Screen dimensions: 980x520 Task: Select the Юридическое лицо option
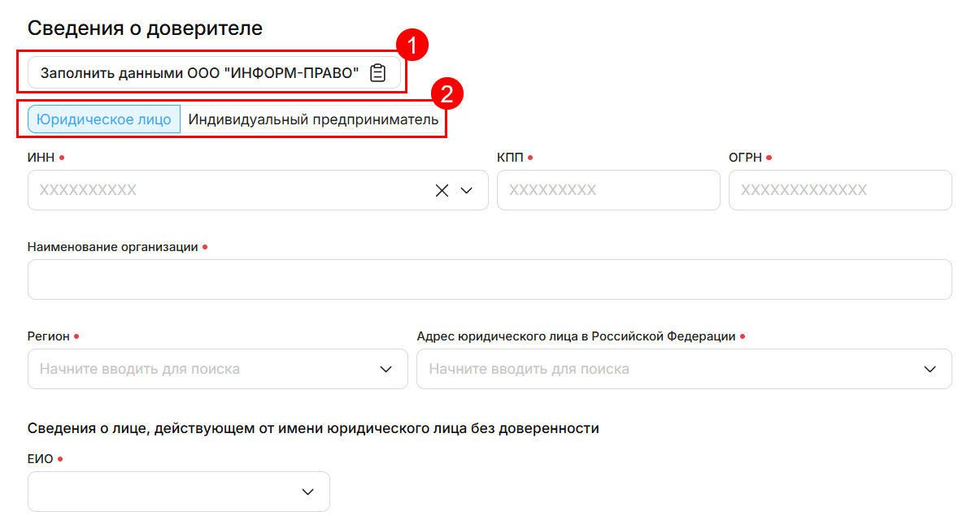[x=104, y=119]
